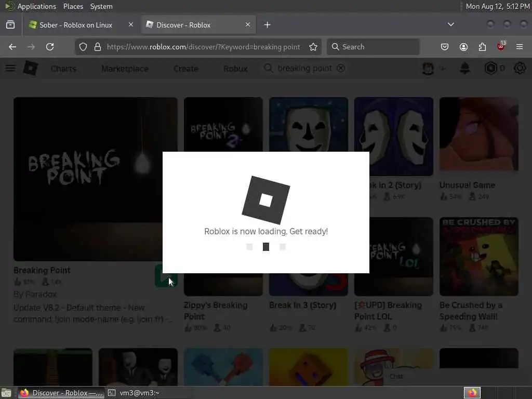Open a new browser tab

tap(268, 25)
